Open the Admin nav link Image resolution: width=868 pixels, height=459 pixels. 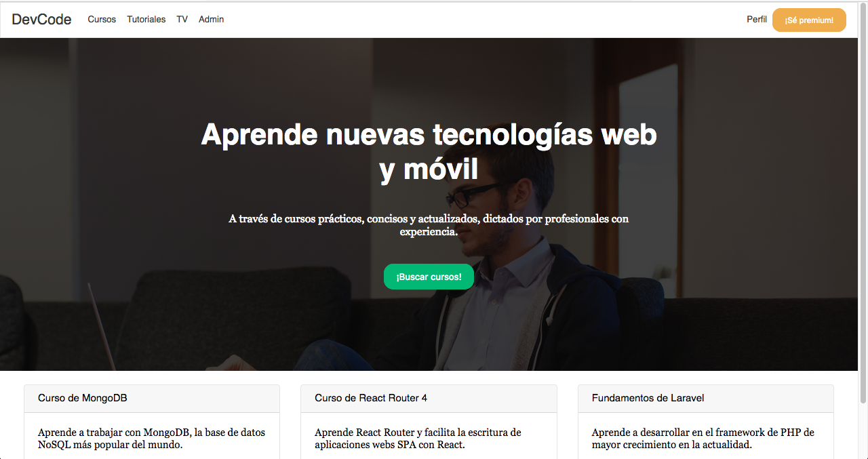[x=212, y=20]
